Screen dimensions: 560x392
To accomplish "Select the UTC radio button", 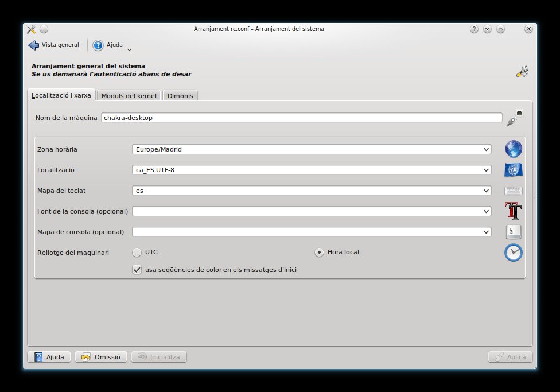I will coord(137,253).
